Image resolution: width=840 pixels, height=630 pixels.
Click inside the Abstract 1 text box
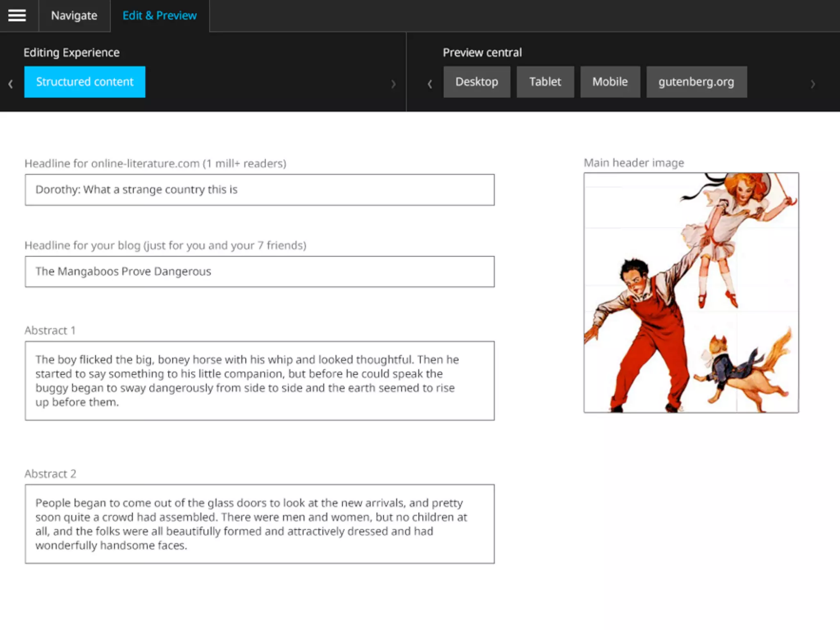pyautogui.click(x=259, y=381)
